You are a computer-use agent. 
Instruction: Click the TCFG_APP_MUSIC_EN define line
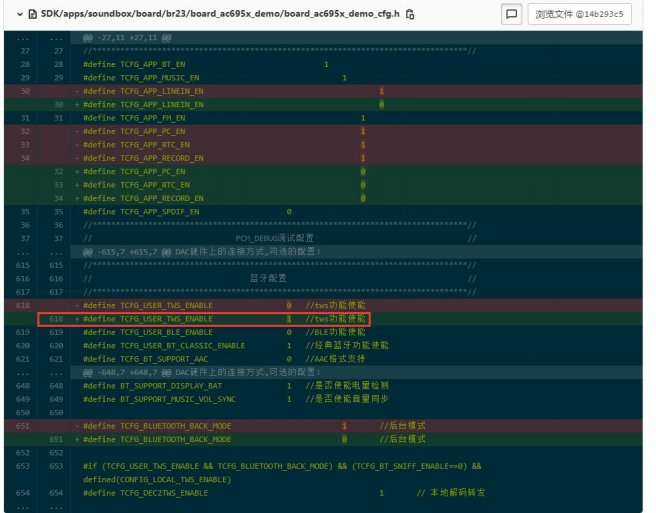pos(356,78)
